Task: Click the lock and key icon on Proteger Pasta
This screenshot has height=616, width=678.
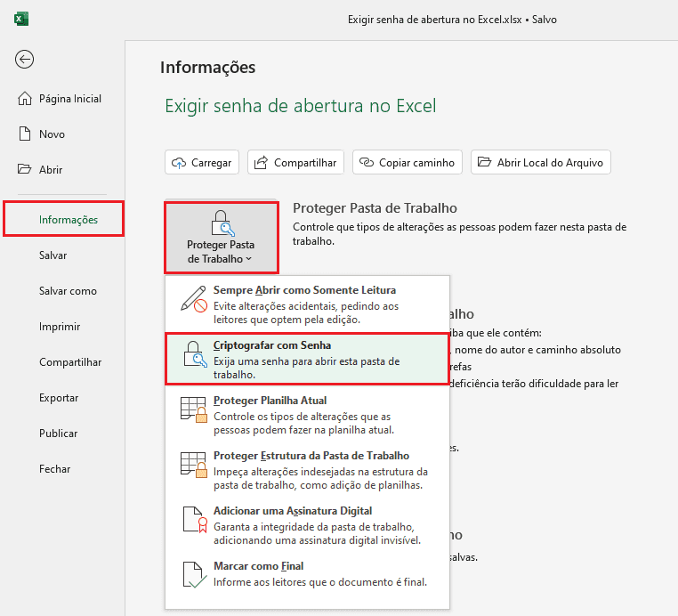Action: tap(222, 223)
